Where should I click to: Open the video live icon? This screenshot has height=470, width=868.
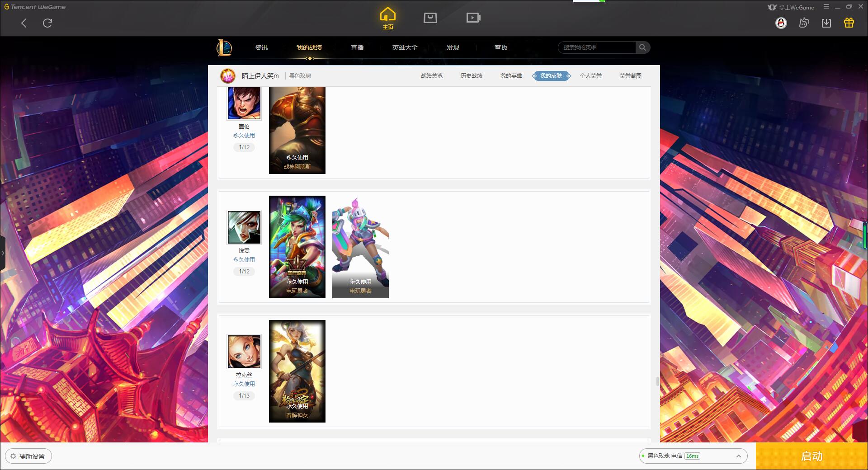(x=473, y=18)
